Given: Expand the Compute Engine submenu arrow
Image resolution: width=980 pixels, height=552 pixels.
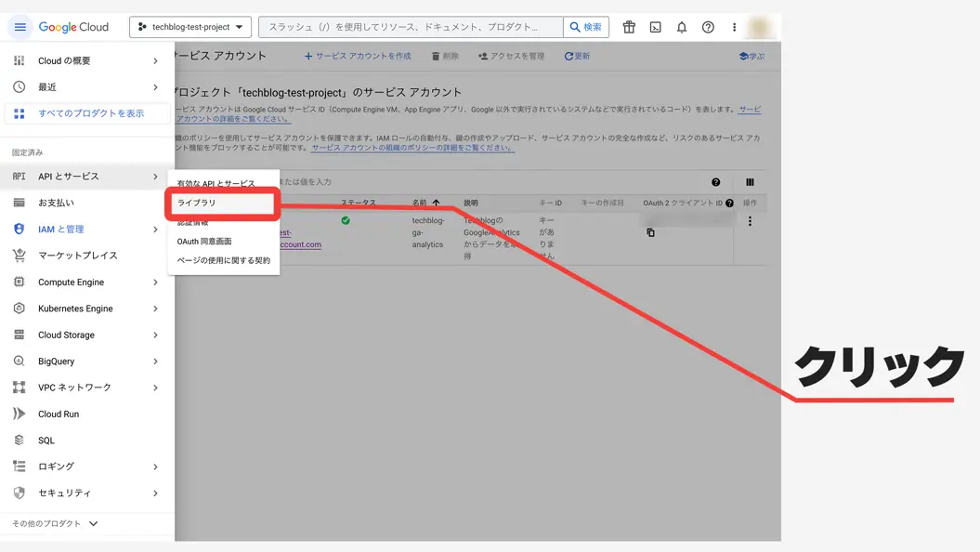Looking at the screenshot, I should click(x=155, y=282).
